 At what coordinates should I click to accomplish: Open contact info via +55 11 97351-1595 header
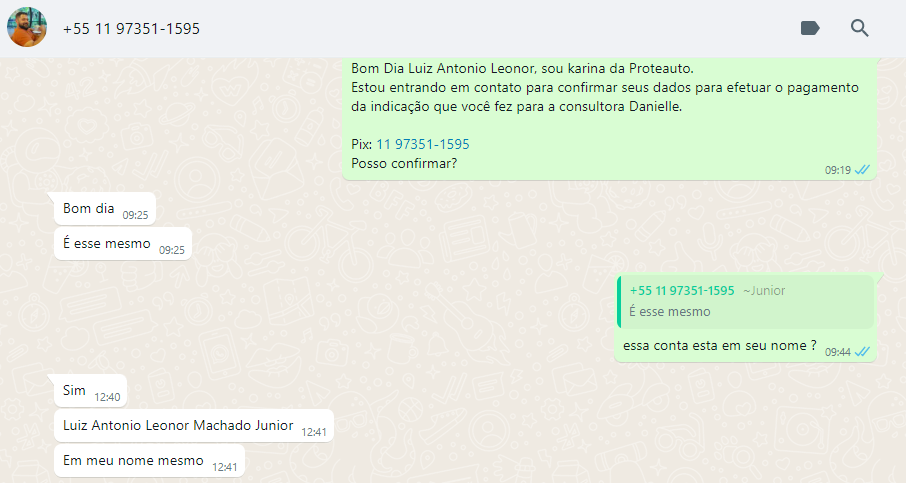click(x=131, y=28)
